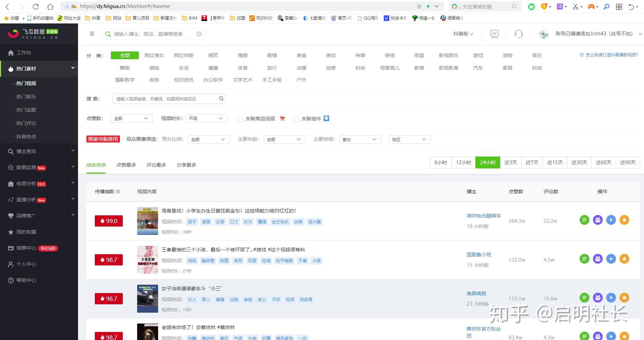Favorite the 南昌晚报 video with star icon
The image size is (644, 340).
point(624,298)
